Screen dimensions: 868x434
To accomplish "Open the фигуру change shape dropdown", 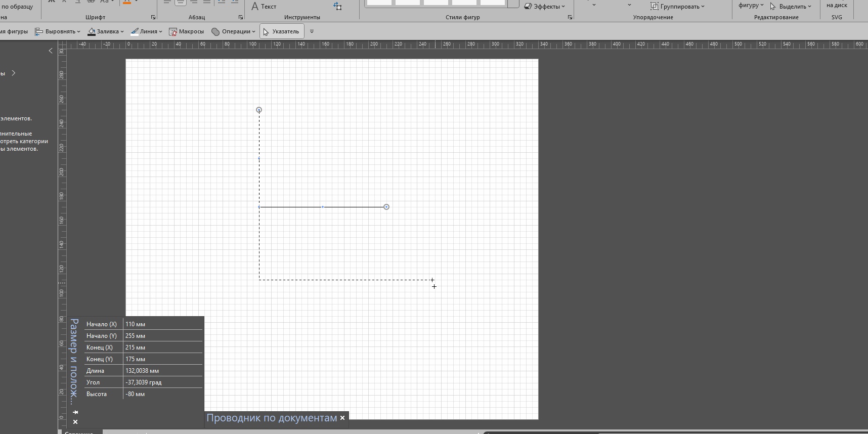I will point(751,6).
